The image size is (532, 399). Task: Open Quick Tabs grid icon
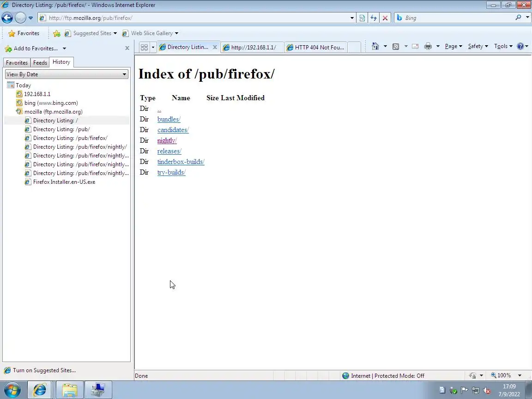pyautogui.click(x=144, y=47)
